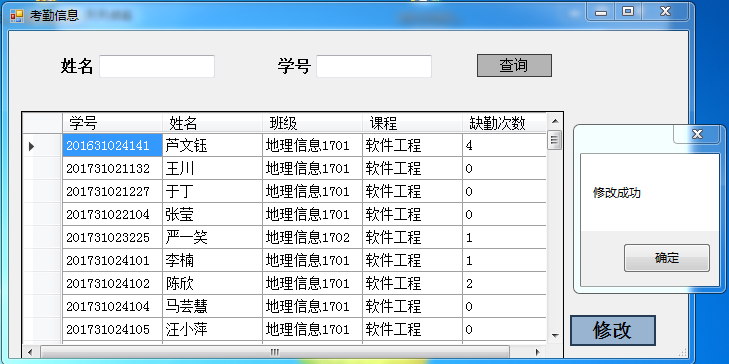
Task: Minimize the 考勤信息 window
Action: [601, 11]
